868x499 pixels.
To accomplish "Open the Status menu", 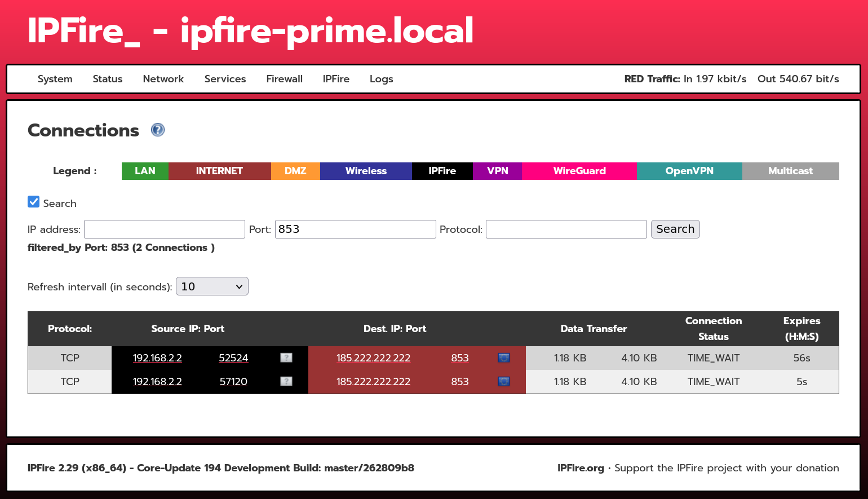I will tap(108, 79).
